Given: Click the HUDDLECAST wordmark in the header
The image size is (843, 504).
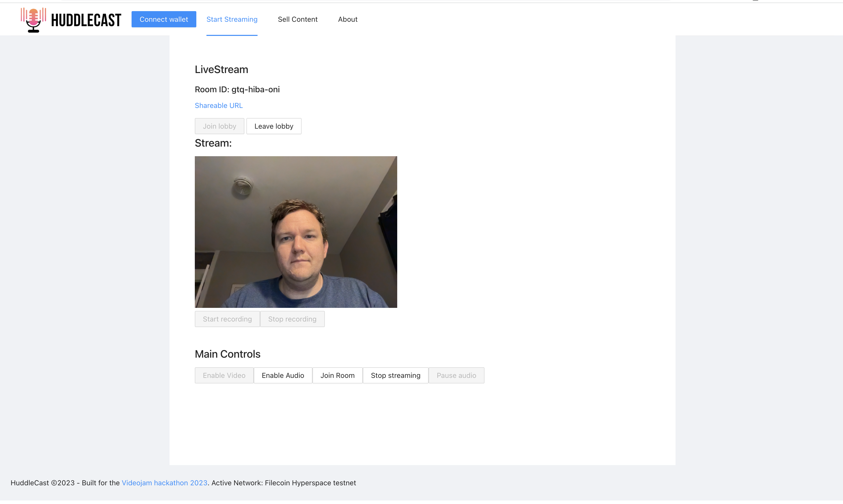Looking at the screenshot, I should 86,20.
